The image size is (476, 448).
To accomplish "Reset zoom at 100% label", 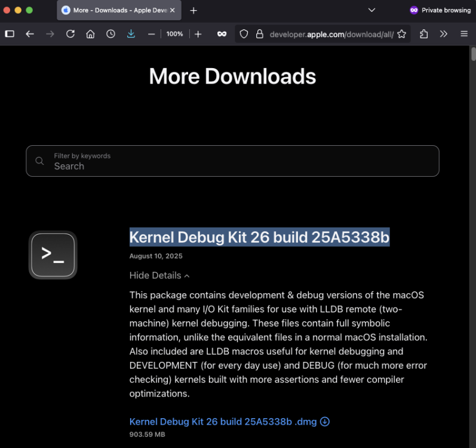I will tap(174, 34).
